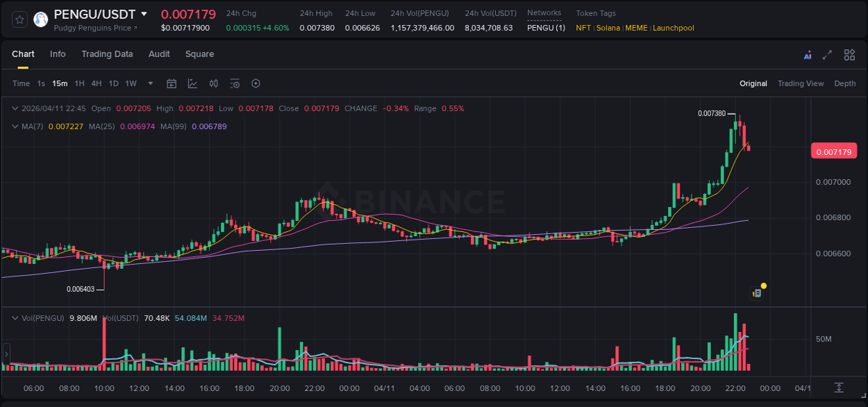Select the 1H timeframe
Screen dimensions: 868x407
pos(78,83)
